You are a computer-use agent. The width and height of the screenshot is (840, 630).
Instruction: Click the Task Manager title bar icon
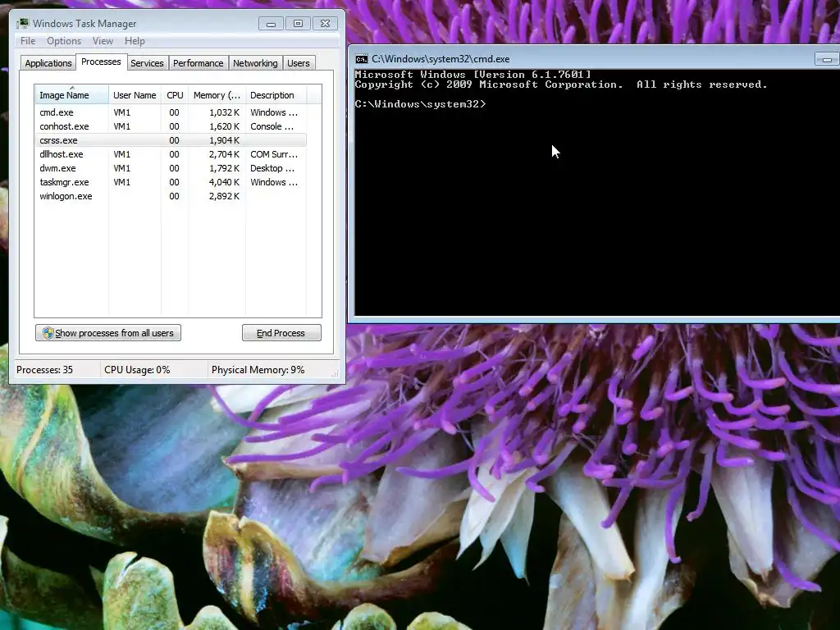tap(22, 24)
